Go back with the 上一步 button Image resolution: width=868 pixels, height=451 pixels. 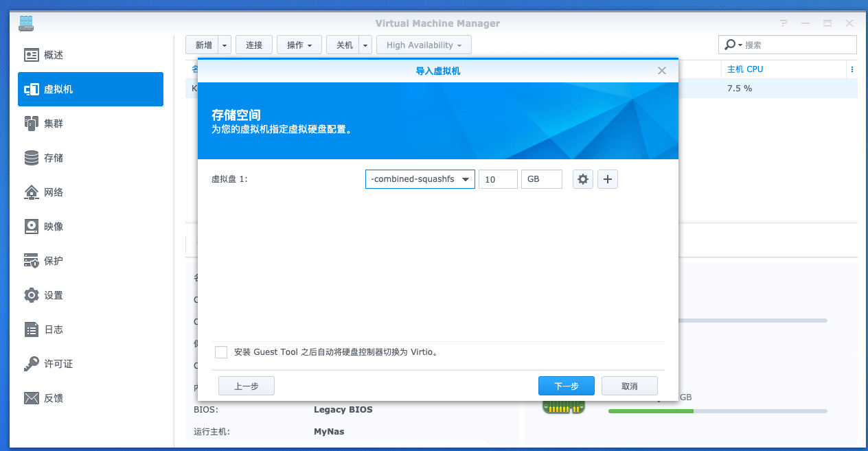246,385
